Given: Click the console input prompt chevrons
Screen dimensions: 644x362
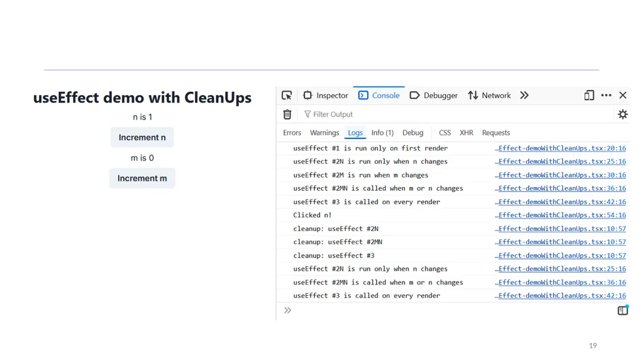Looking at the screenshot, I should (x=287, y=310).
